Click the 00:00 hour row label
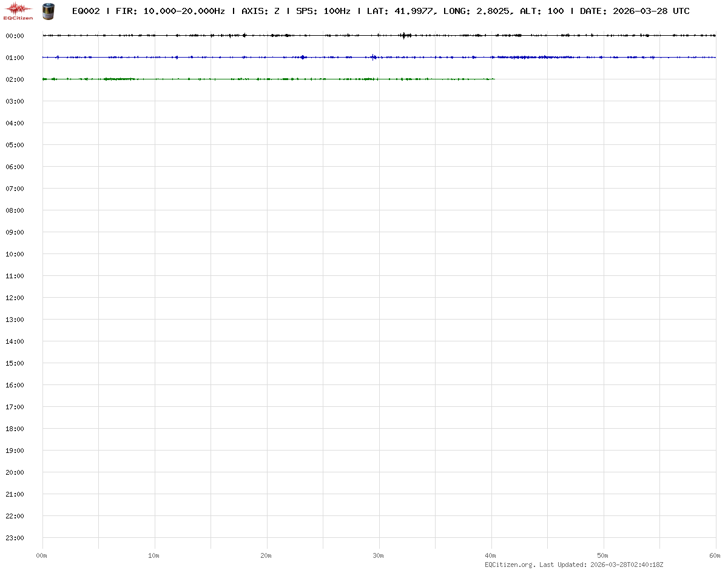Image resolution: width=728 pixels, height=570 pixels. point(15,36)
